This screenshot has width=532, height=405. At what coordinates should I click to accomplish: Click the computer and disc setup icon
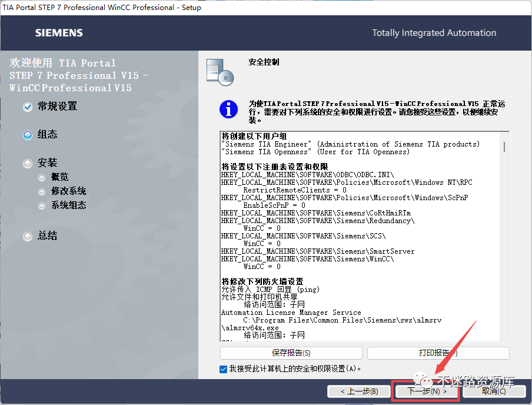[x=220, y=72]
